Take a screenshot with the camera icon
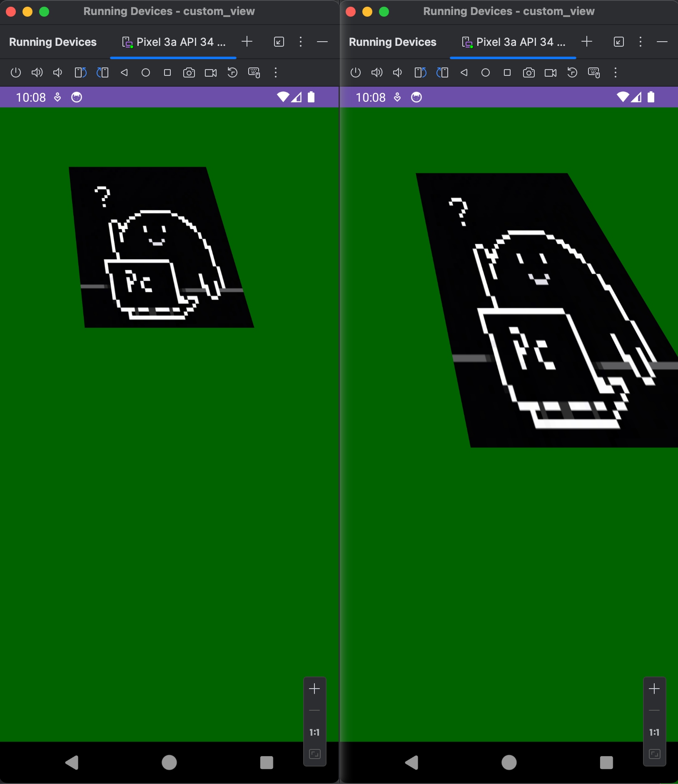 [x=189, y=72]
